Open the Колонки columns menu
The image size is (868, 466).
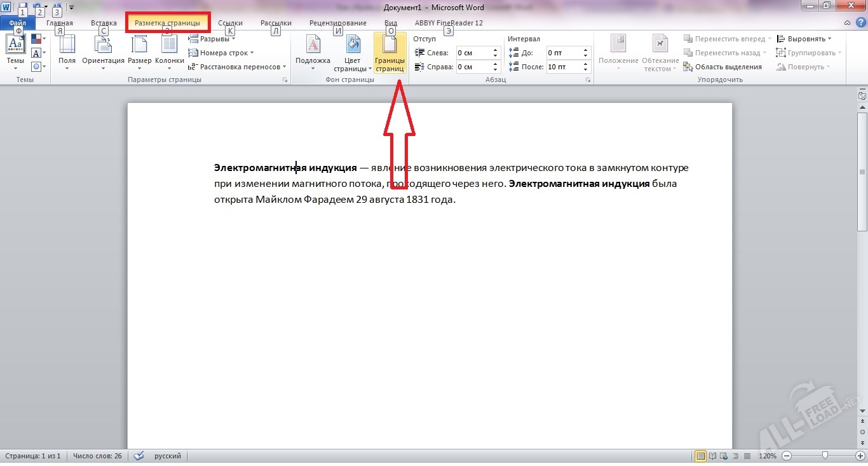(x=169, y=46)
